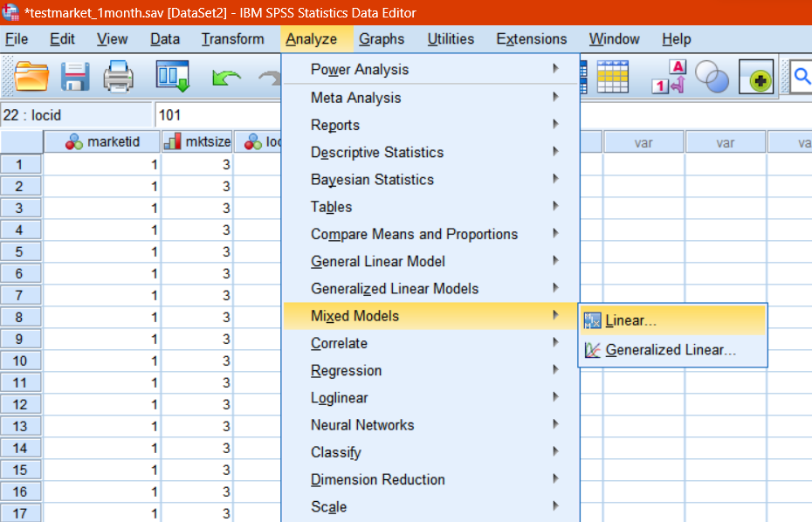Open the File menu
Screen dimensions: 812x522
(x=17, y=38)
